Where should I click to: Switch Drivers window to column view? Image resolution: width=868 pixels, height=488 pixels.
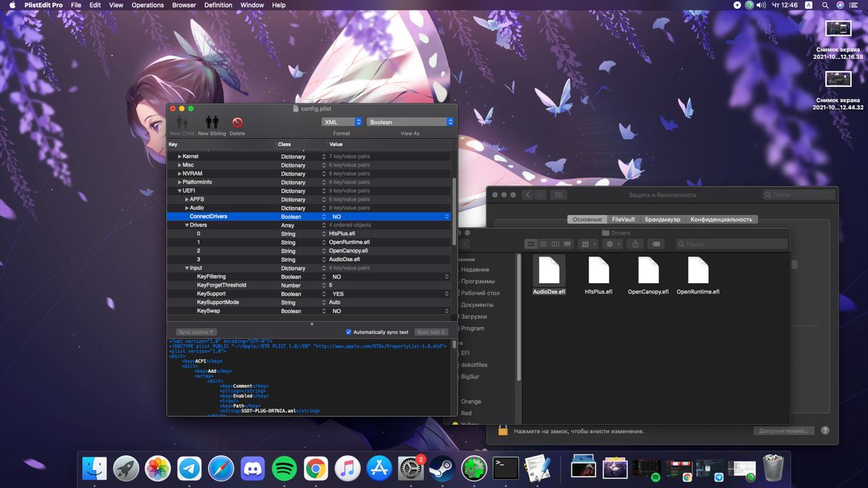pos(555,244)
